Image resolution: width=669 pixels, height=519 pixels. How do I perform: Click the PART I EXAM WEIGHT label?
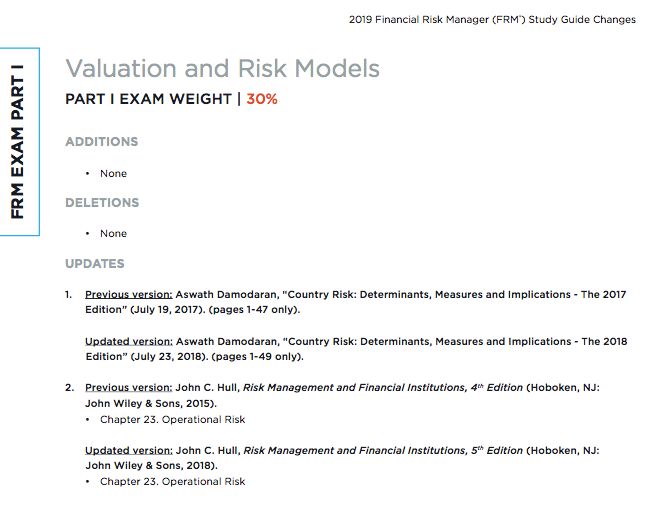(x=148, y=100)
